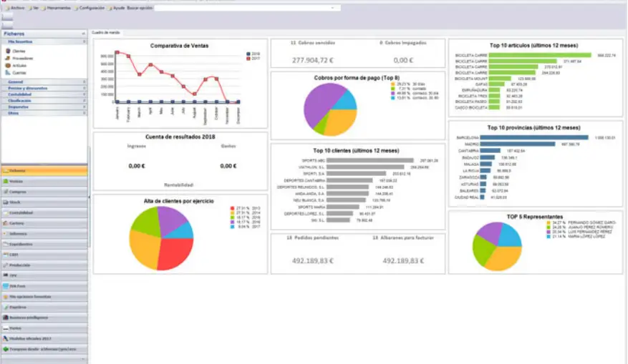Collapse the Mis favoritos section
Image resolution: width=628 pixels, height=364 pixels.
point(84,43)
